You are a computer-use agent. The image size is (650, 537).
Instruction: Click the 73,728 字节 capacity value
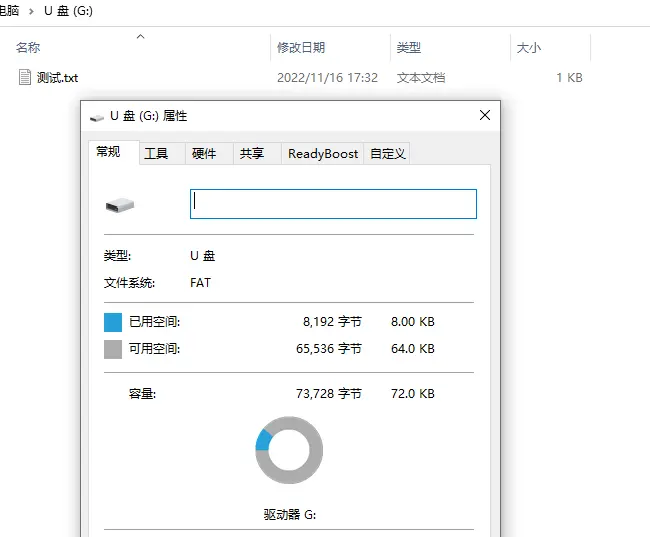point(329,394)
